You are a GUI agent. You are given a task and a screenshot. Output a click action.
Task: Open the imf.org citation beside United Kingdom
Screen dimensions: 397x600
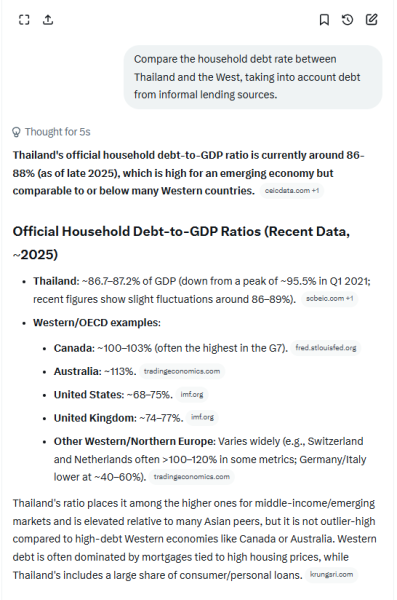coord(202,417)
